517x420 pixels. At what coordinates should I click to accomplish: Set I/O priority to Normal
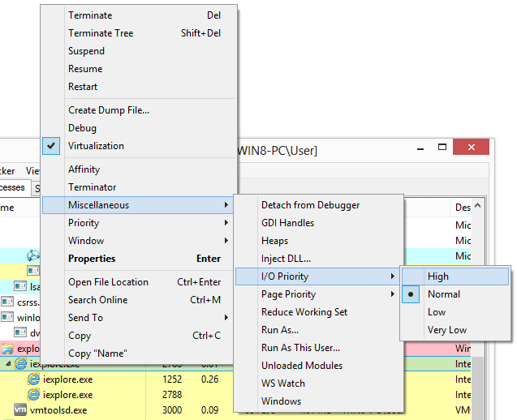click(455, 294)
